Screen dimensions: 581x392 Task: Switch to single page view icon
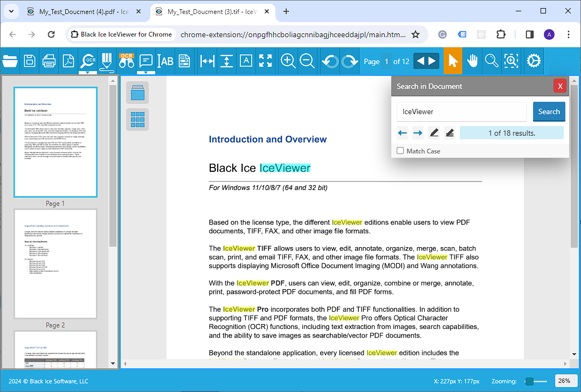137,93
